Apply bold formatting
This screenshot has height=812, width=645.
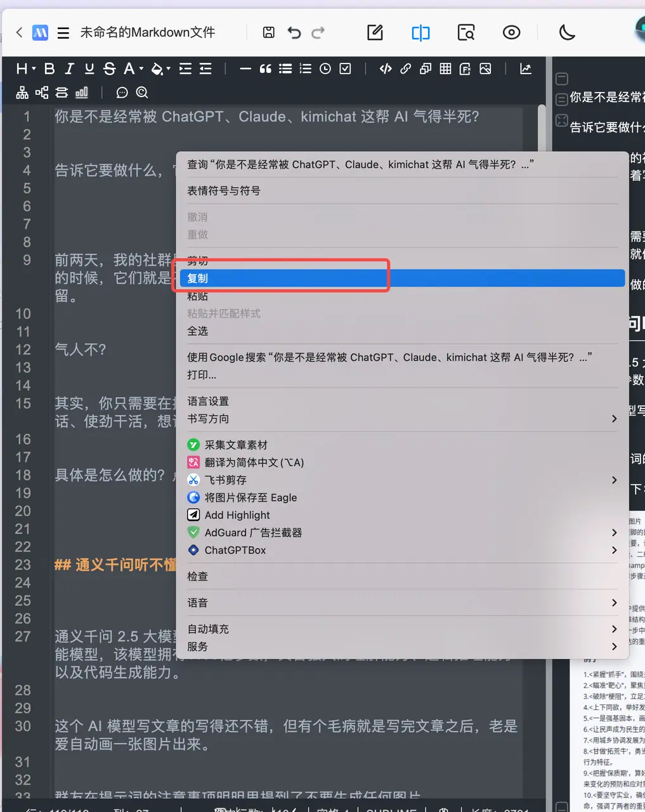pyautogui.click(x=49, y=69)
